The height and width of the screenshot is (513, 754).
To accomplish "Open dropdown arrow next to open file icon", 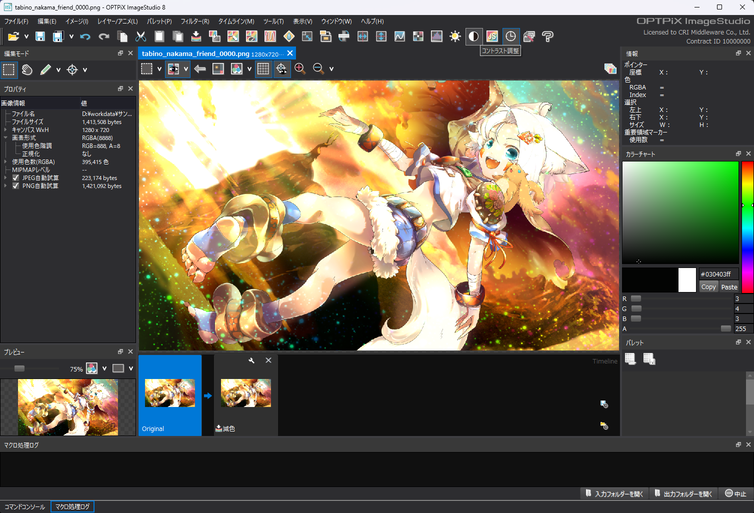I will pos(26,36).
